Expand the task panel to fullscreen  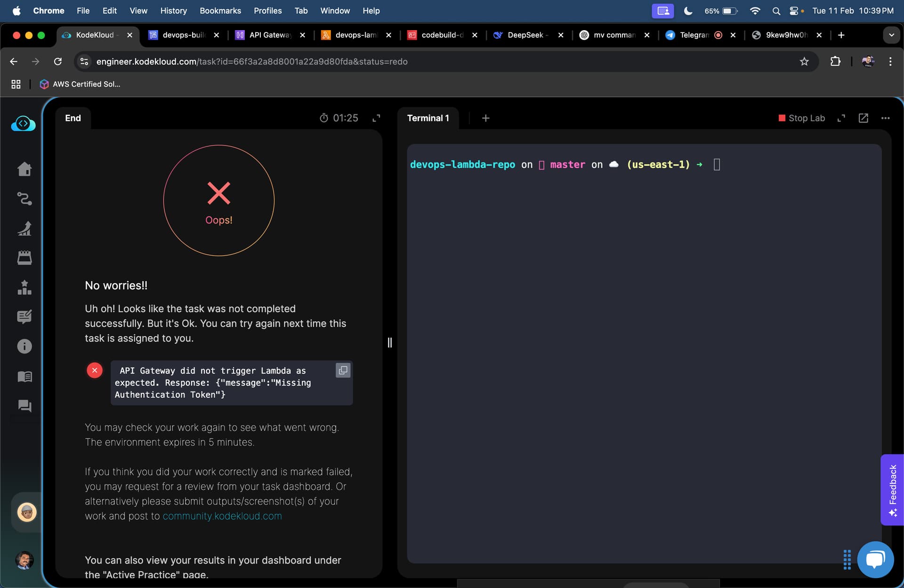[376, 118]
